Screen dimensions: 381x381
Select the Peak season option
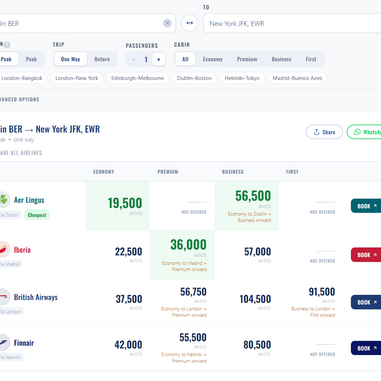tap(31, 59)
